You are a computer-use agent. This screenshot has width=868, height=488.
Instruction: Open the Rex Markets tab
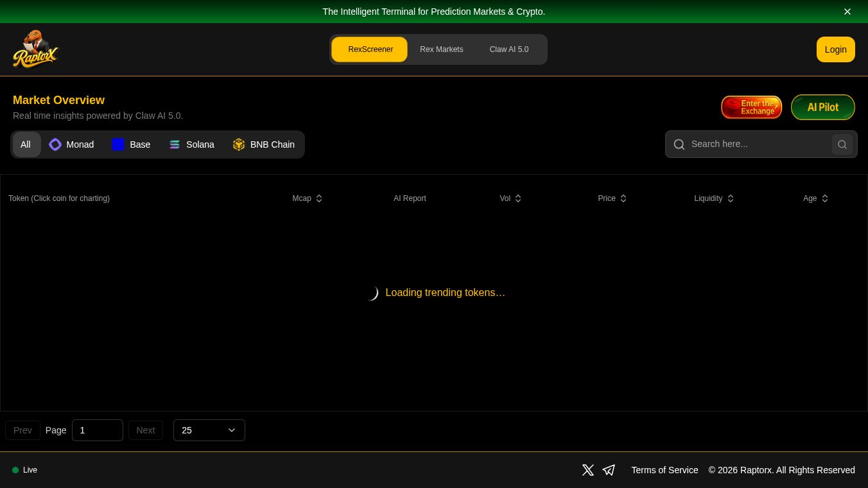tap(442, 49)
